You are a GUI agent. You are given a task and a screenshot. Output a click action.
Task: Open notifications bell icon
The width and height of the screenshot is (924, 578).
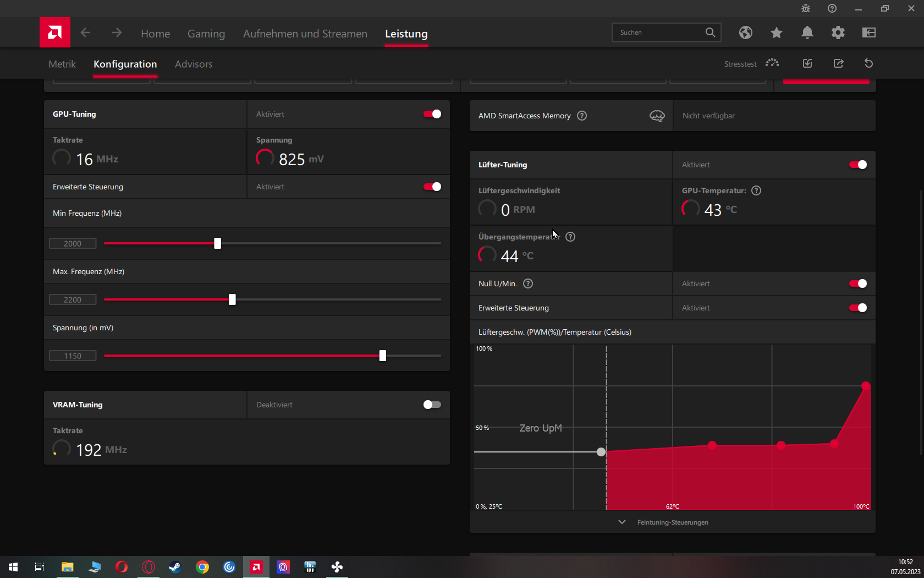click(807, 32)
